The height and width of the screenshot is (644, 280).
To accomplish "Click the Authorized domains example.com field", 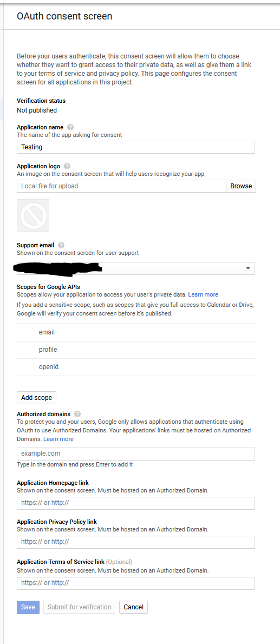I will point(136,454).
